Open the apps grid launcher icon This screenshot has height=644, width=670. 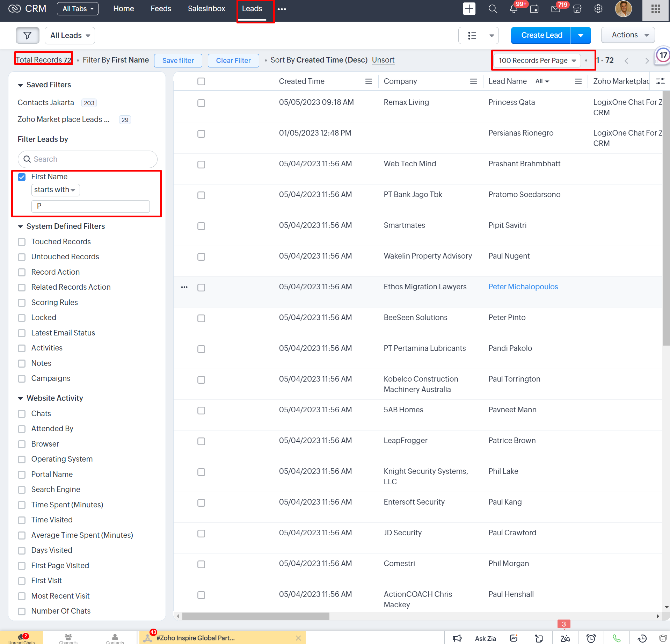click(656, 9)
